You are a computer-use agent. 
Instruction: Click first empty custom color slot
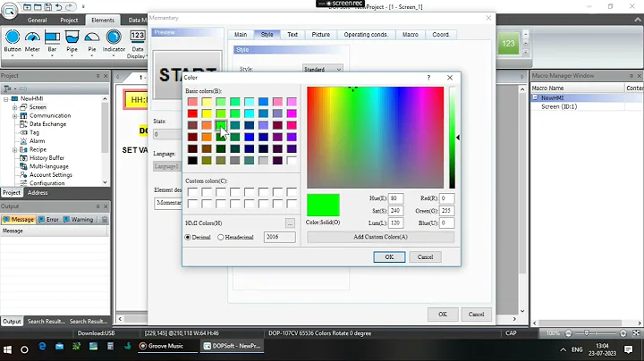click(192, 191)
